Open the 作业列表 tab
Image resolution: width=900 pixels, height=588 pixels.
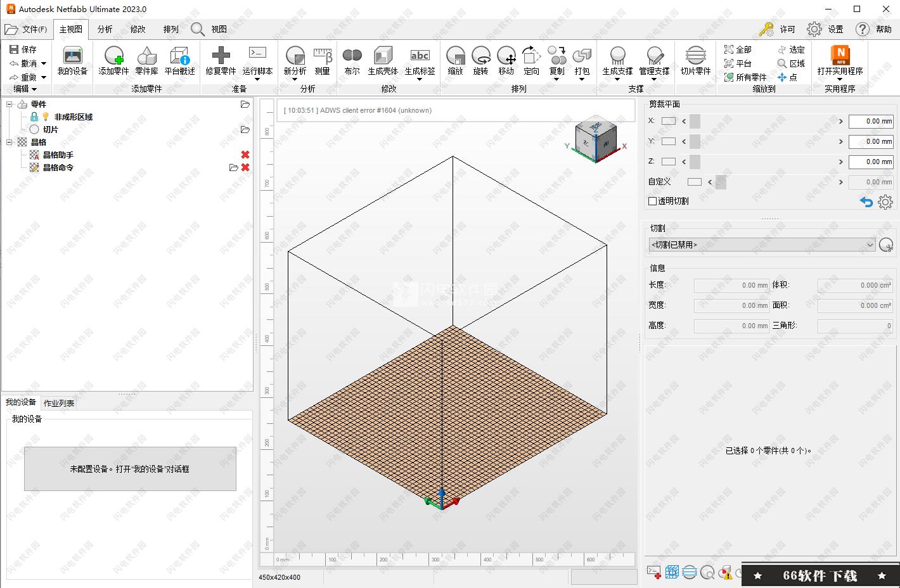coord(59,403)
